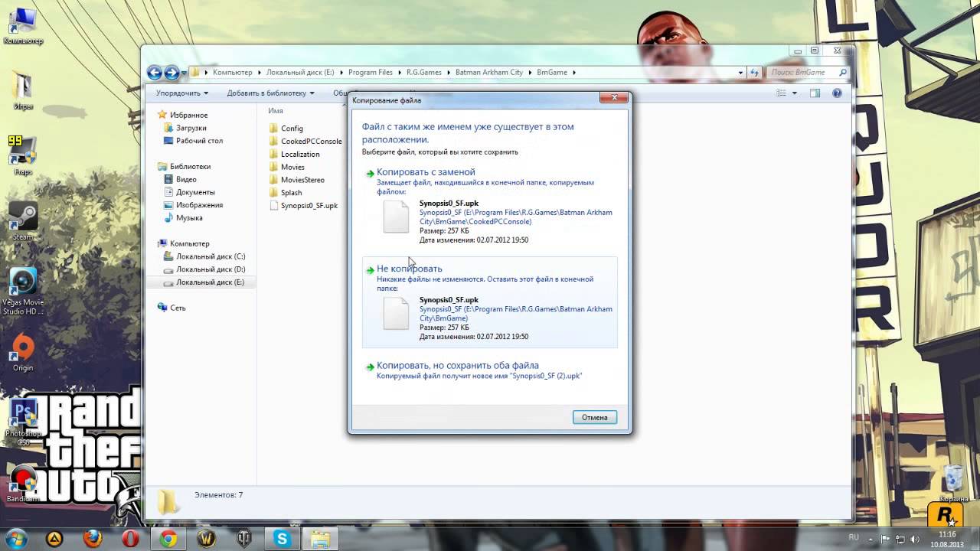Refresh the folder via address bar button
980x551 pixels.
[x=755, y=73]
